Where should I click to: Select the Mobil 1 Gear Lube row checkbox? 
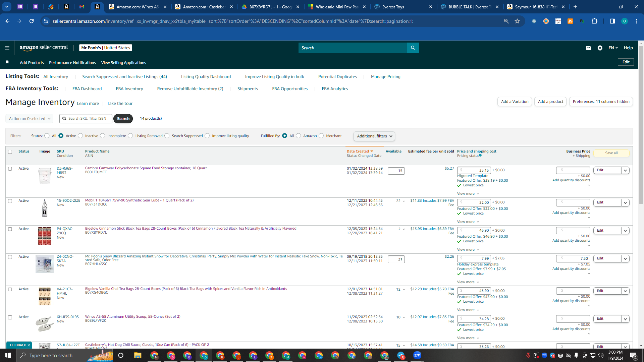coord(10,201)
